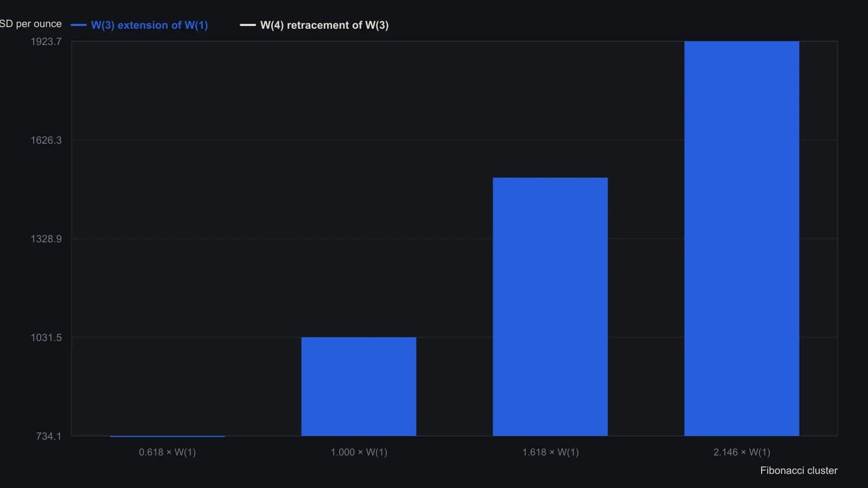Click the Fibonacci cluster axis title
This screenshot has width=868, height=488.
(799, 471)
